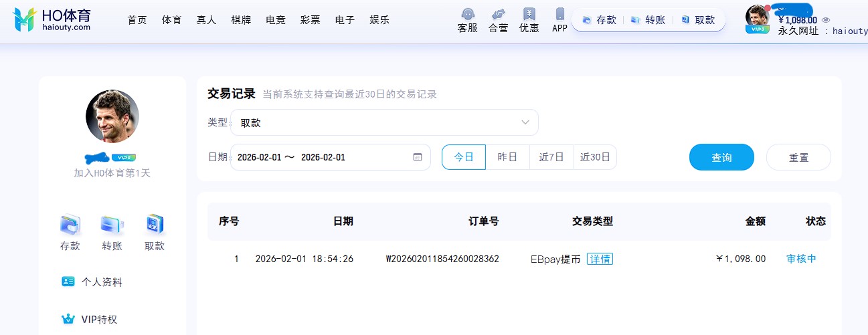This screenshot has height=335, width=868.
Task: Open 详情 link for EBpay withdrawal
Action: click(x=600, y=259)
